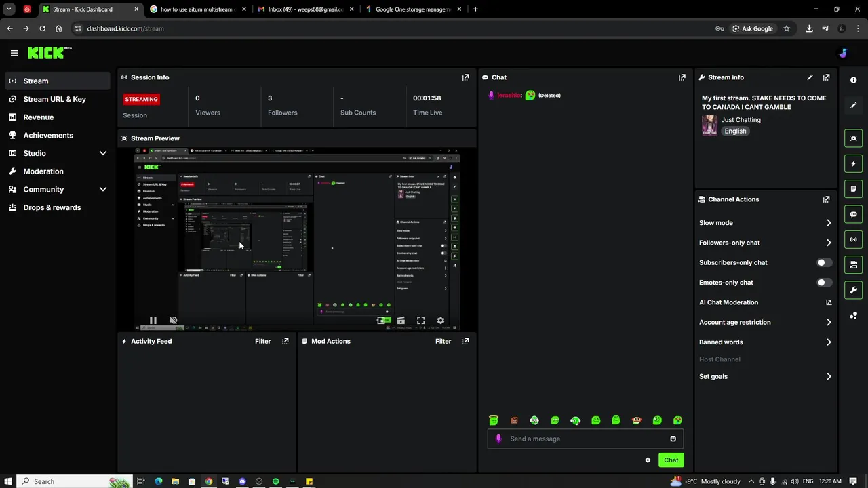Image resolution: width=868 pixels, height=488 pixels.
Task: Open the hamburger menu beside Kick logo
Action: click(x=14, y=53)
